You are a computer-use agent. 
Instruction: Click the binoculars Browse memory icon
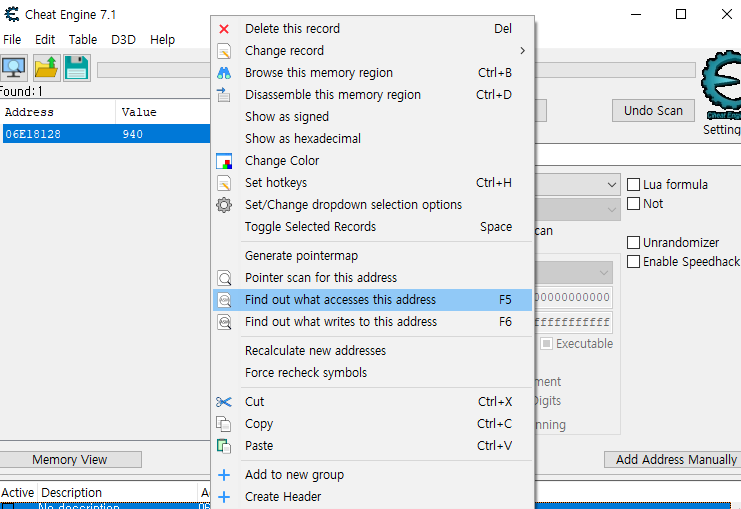224,73
